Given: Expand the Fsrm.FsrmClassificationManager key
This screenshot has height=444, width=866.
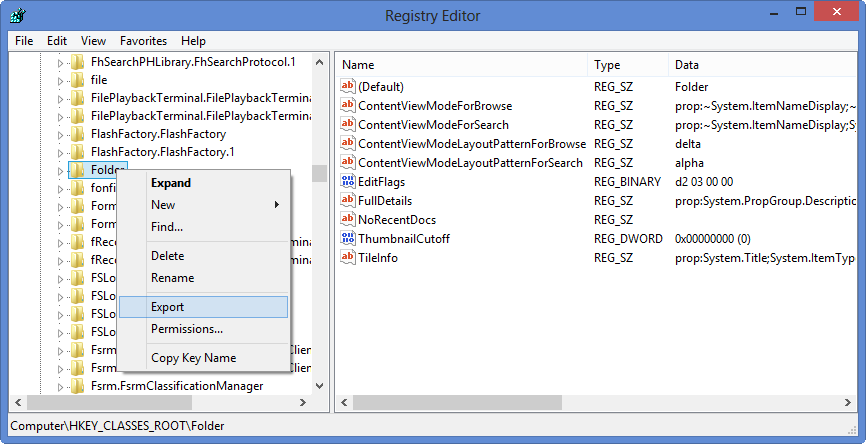Looking at the screenshot, I should click(x=61, y=386).
